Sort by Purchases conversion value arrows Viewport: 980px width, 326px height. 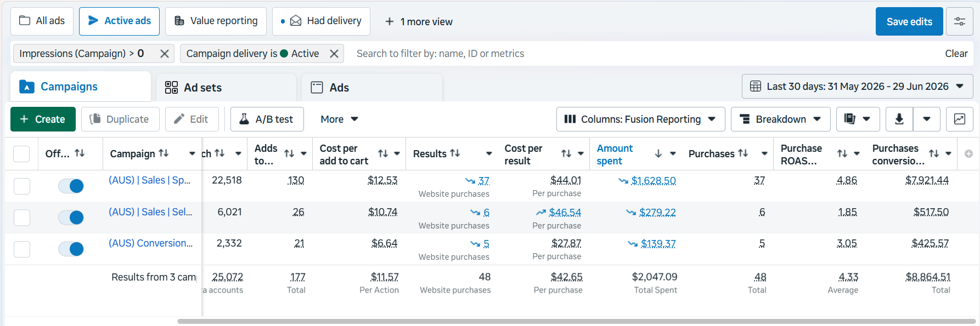point(934,154)
